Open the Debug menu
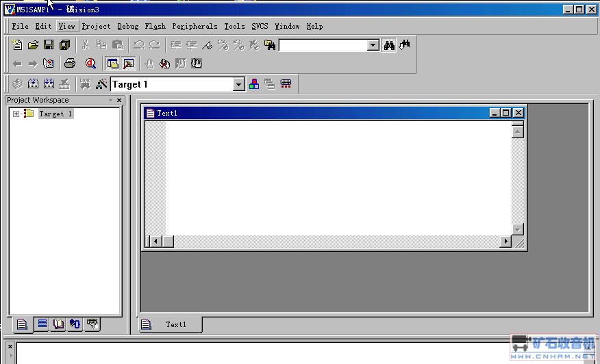This screenshot has width=600, height=364. pyautogui.click(x=128, y=27)
